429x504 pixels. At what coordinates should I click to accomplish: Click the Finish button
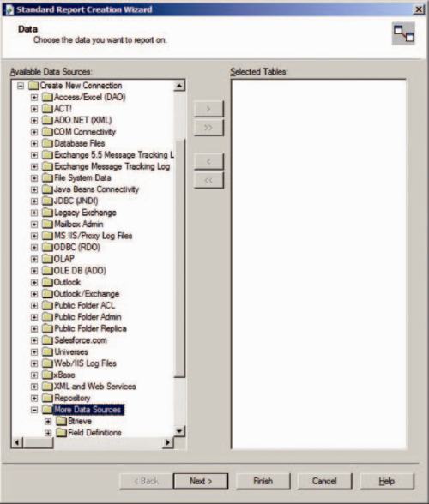(263, 481)
